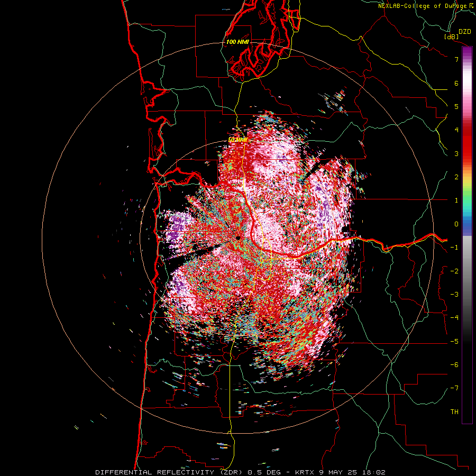Image resolution: width=476 pixels, height=476 pixels.
Task: Click the color scale value -3
Action: pos(454,295)
